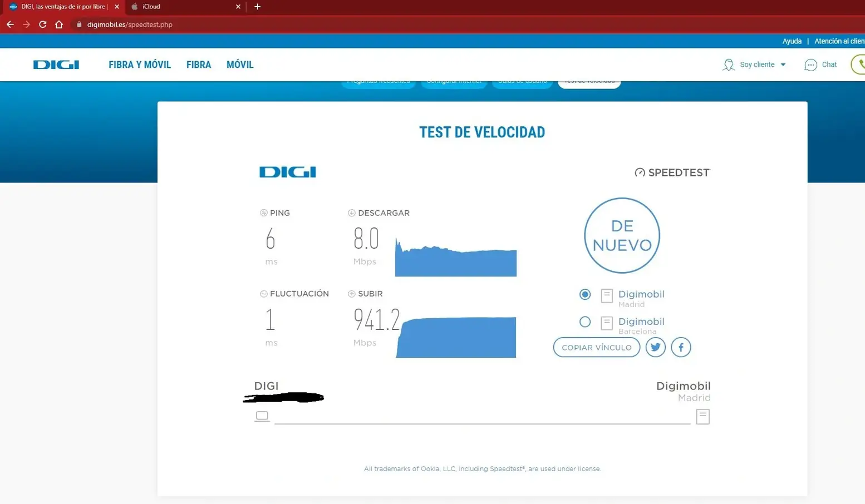Click the 941.2 Mbps upload value
865x504 pixels.
[x=377, y=320]
